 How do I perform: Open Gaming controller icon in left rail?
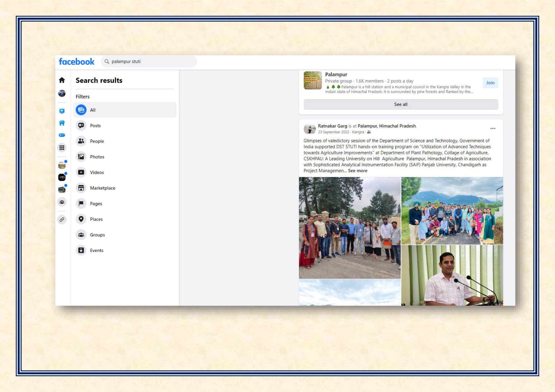pos(62,135)
